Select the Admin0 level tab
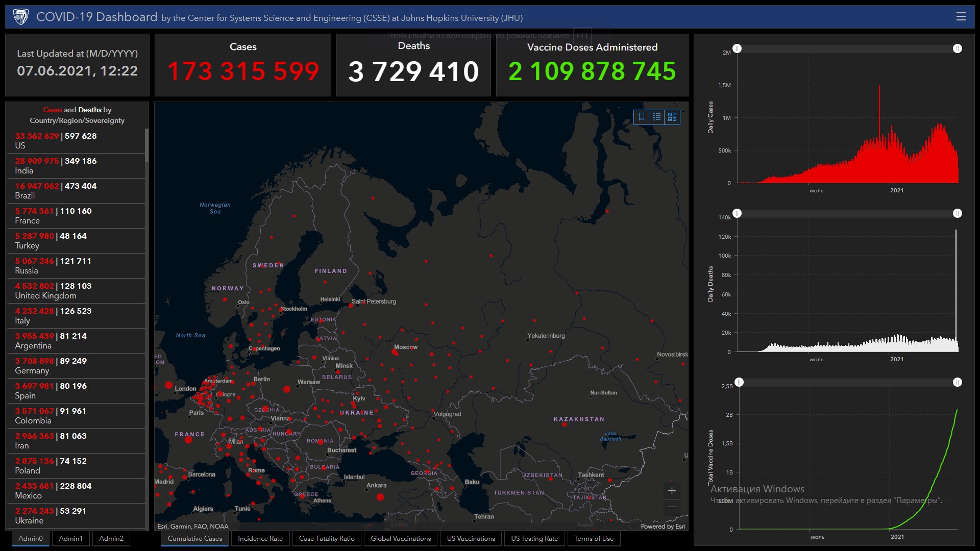The image size is (980, 551). 31,538
